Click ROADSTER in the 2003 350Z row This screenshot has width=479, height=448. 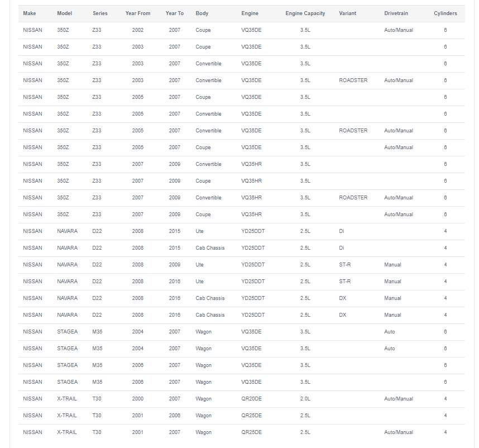(353, 80)
